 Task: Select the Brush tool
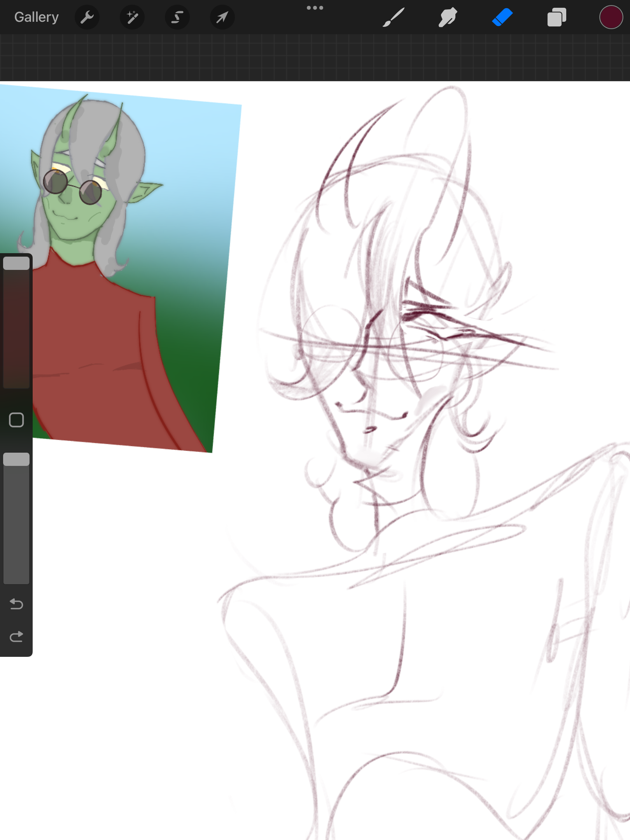tap(394, 17)
